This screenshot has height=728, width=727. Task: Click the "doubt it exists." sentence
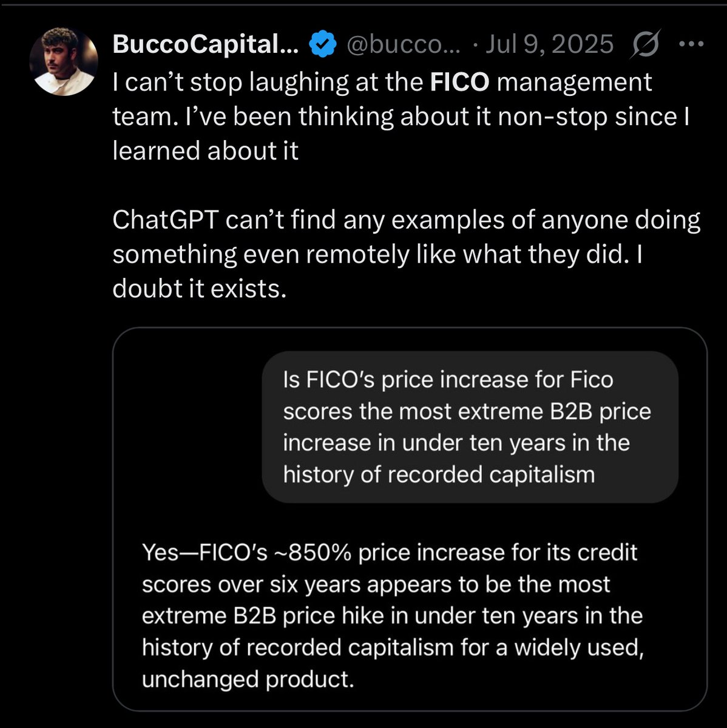(199, 289)
